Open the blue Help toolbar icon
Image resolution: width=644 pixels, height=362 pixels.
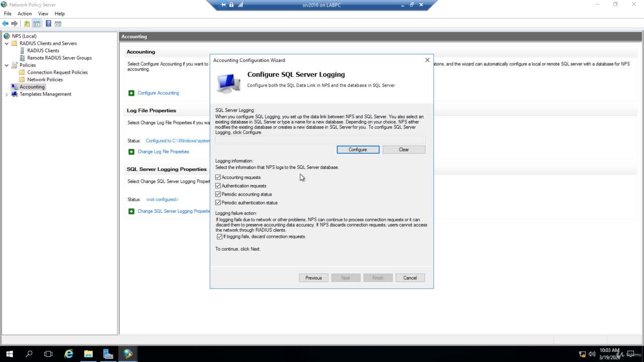pos(48,24)
